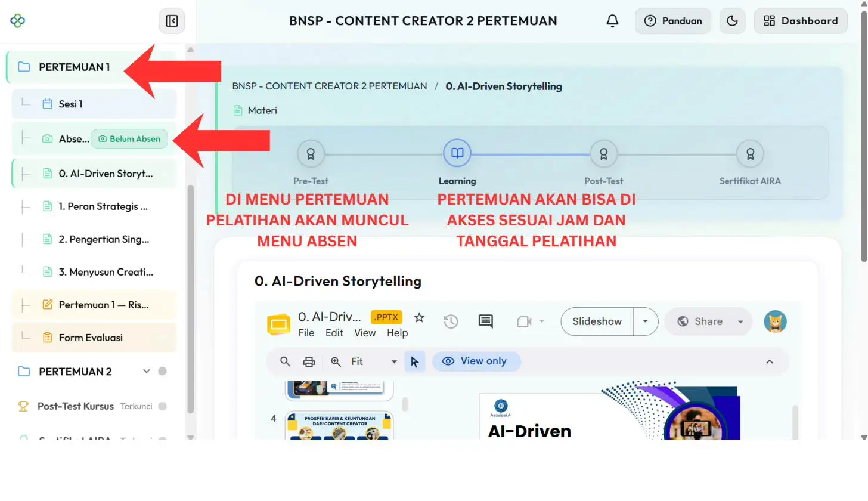Click the View only button
Image resolution: width=868 pixels, height=501 pixels.
click(476, 361)
